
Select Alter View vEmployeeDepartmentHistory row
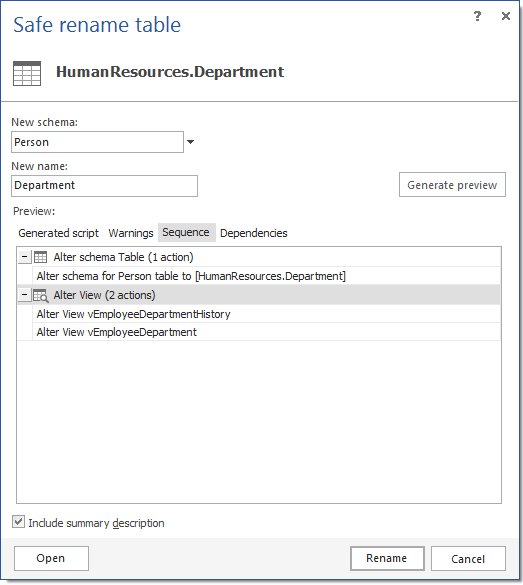tap(266, 314)
